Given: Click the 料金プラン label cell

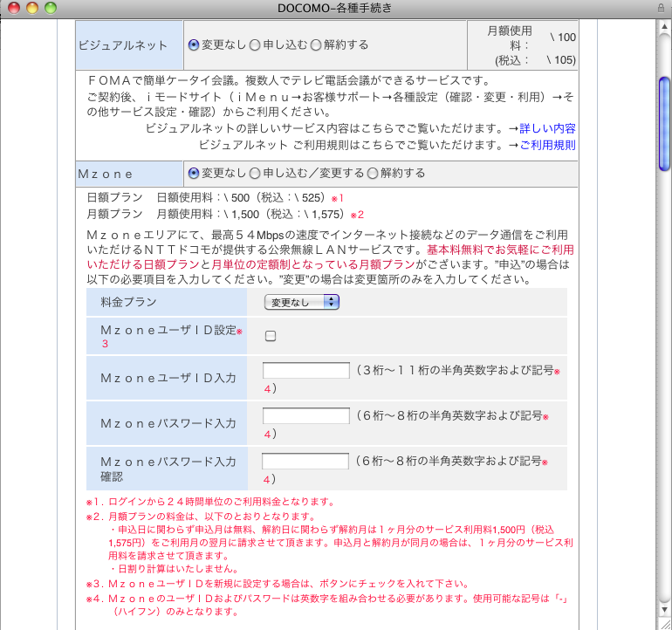Looking at the screenshot, I should 167,302.
